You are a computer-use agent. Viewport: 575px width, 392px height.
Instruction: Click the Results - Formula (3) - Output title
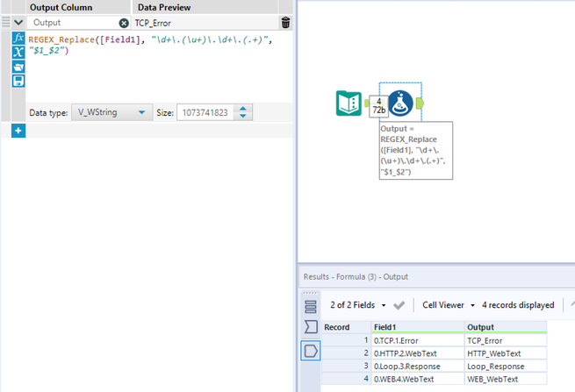pos(356,276)
